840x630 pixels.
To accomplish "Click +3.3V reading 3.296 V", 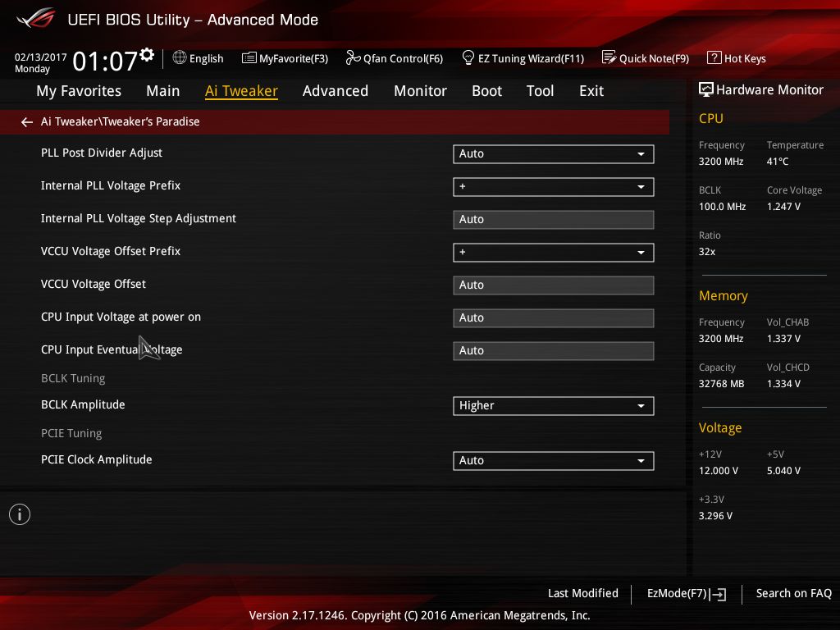I will [715, 516].
